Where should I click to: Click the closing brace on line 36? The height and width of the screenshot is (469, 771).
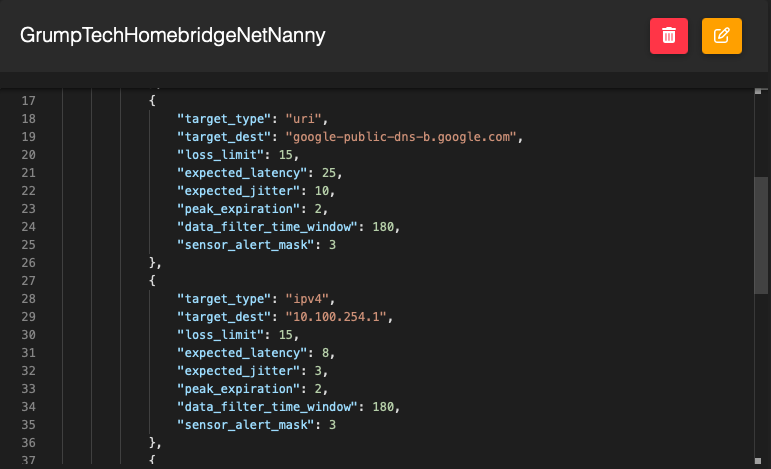152,442
